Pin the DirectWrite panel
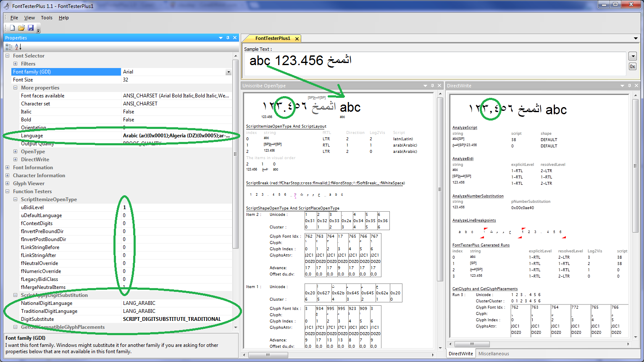The height and width of the screenshot is (362, 644). coord(629,86)
